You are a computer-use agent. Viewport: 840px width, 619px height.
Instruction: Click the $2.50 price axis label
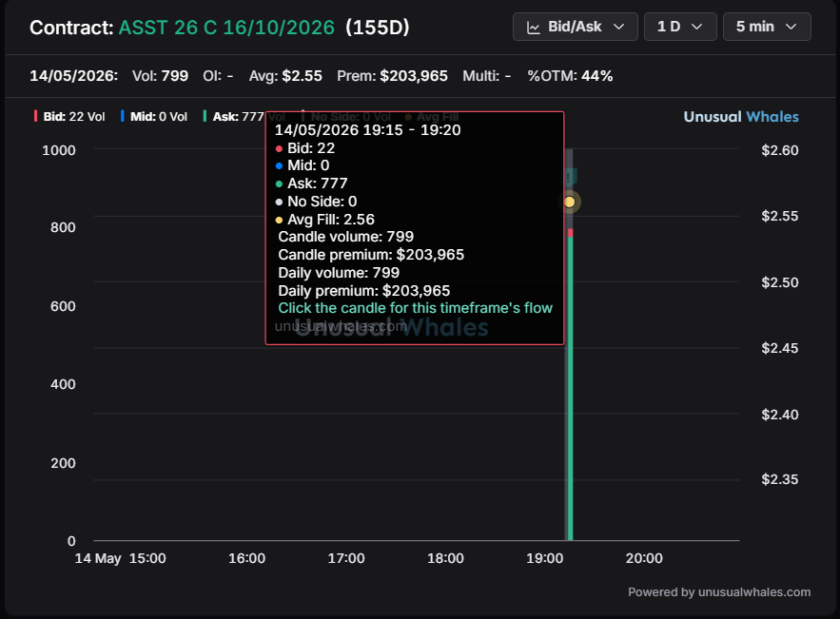(x=779, y=282)
